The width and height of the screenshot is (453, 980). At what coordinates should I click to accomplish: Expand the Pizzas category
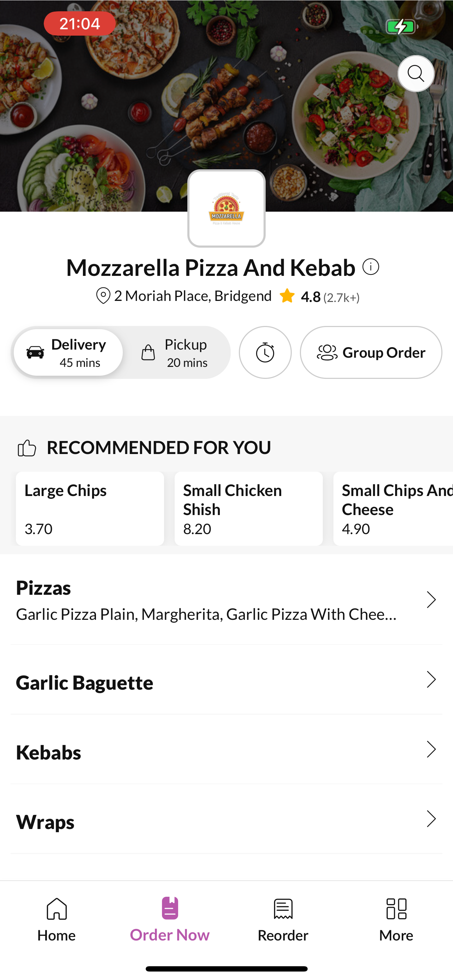click(226, 600)
